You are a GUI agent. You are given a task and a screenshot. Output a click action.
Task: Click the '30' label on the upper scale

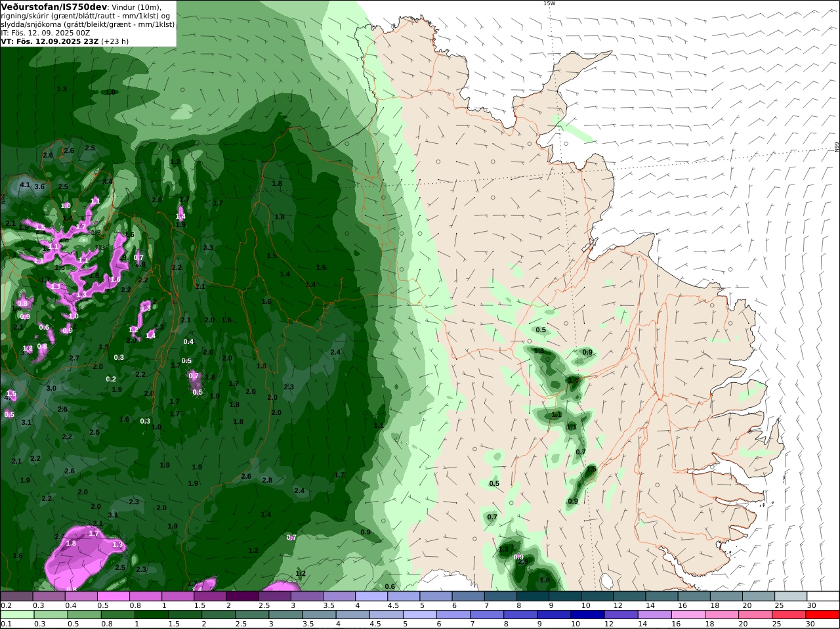coord(812,605)
